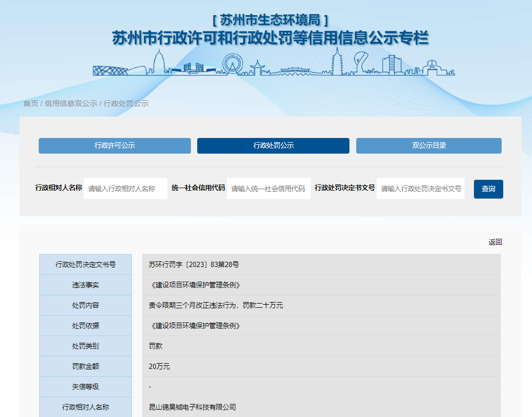
Task: Select company name 昆山锦昊铖电子科技有限公司
Action: (192, 407)
